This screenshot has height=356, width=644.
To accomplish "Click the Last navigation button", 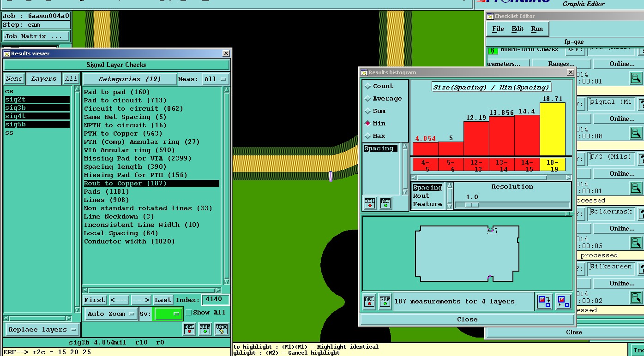I will point(163,300).
